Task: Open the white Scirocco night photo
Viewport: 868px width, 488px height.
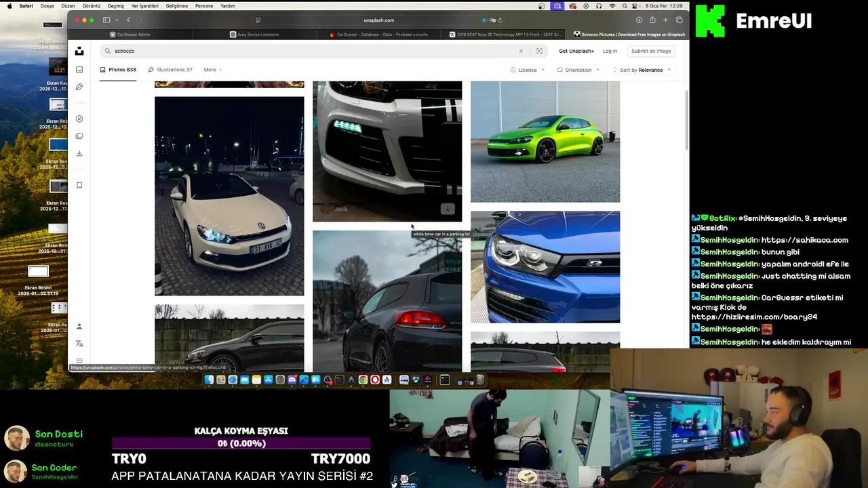Action: (229, 196)
